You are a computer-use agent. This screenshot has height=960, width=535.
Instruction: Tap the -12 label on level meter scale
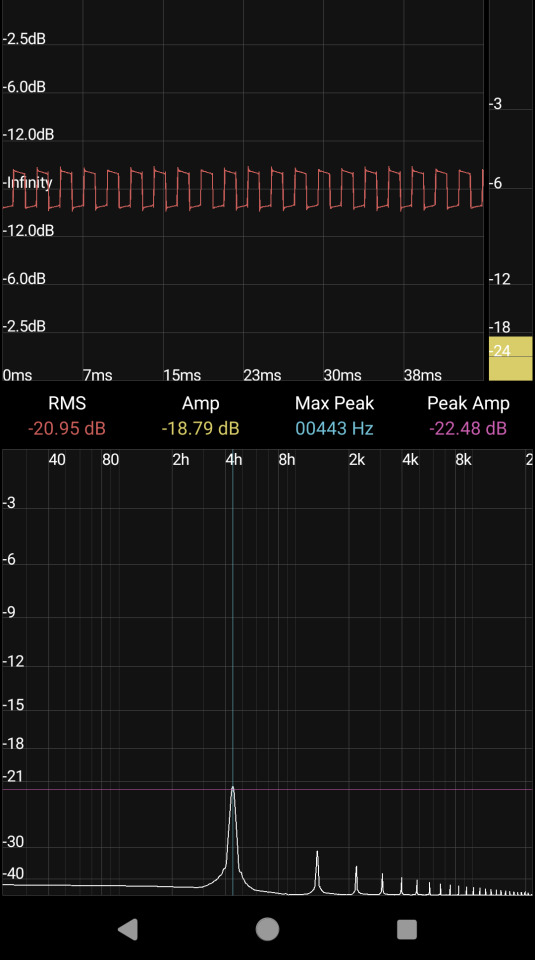(x=499, y=279)
